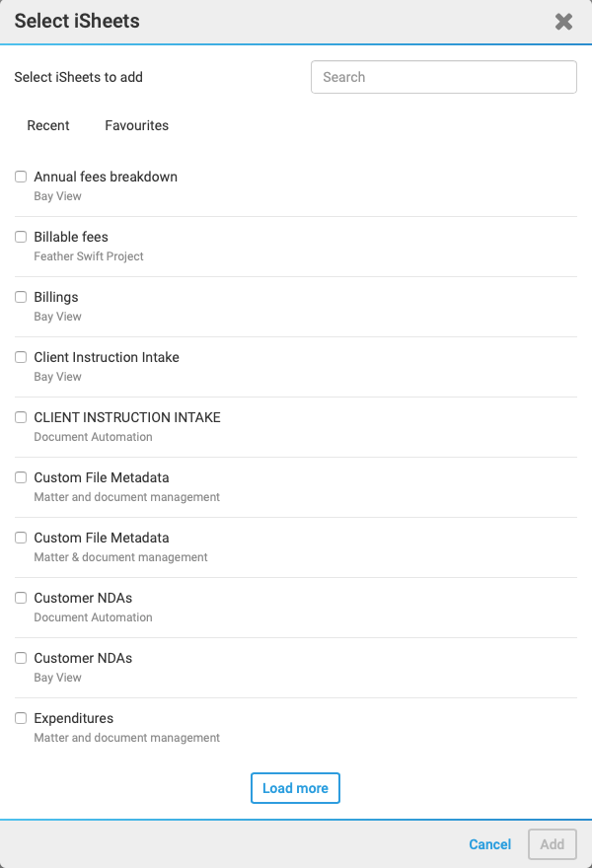
Task: Focus the Search input field
Action: [x=443, y=77]
